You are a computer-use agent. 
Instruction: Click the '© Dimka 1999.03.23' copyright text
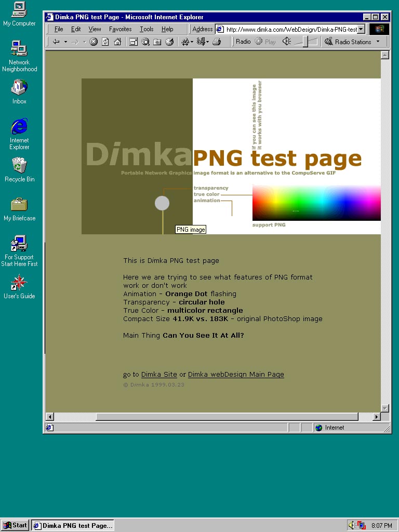(x=154, y=385)
